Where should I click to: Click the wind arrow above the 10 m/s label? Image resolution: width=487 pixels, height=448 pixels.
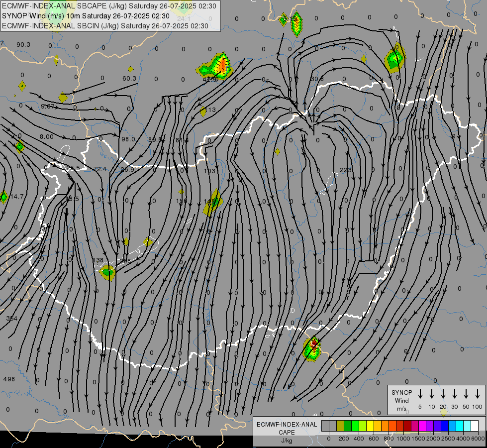coord(432,394)
